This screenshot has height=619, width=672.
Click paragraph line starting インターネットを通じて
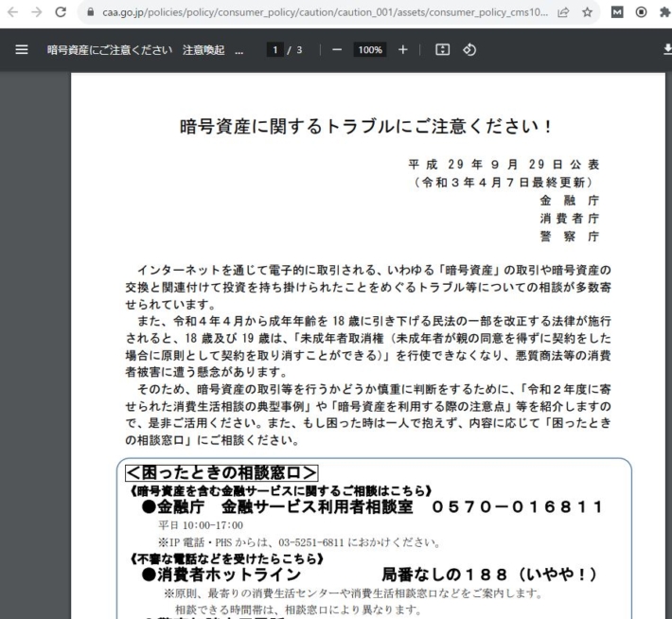(x=374, y=270)
